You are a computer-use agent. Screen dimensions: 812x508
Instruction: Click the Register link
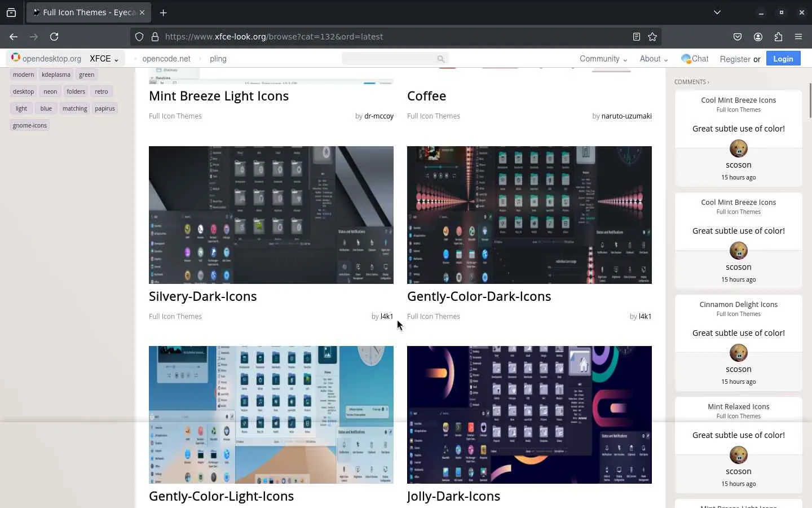735,59
